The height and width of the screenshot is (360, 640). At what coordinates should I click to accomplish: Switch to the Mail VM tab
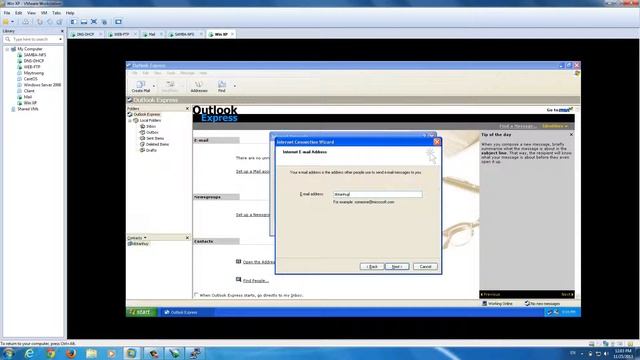pos(152,34)
